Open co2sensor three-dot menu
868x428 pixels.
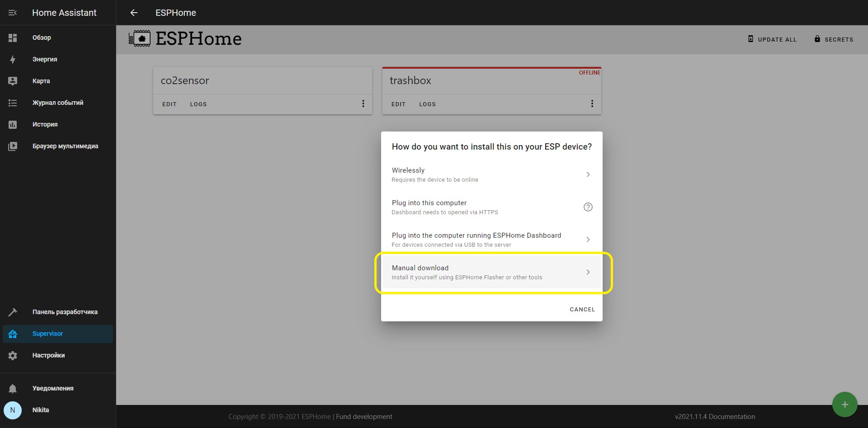[363, 103]
